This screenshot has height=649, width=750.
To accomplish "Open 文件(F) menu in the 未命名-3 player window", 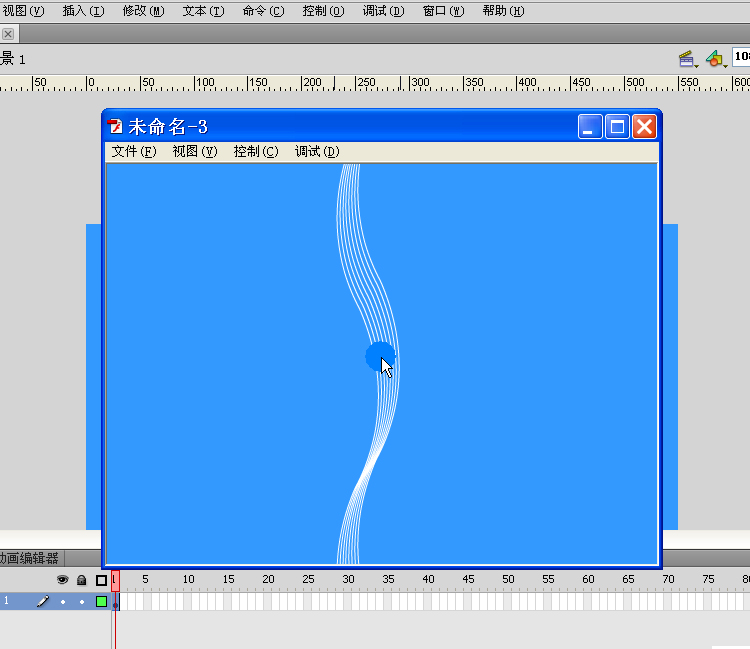I will point(134,152).
